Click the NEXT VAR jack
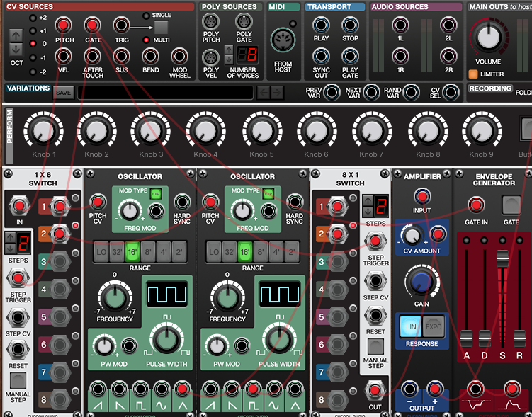Image resolution: width=532 pixels, height=417 pixels. click(x=371, y=92)
